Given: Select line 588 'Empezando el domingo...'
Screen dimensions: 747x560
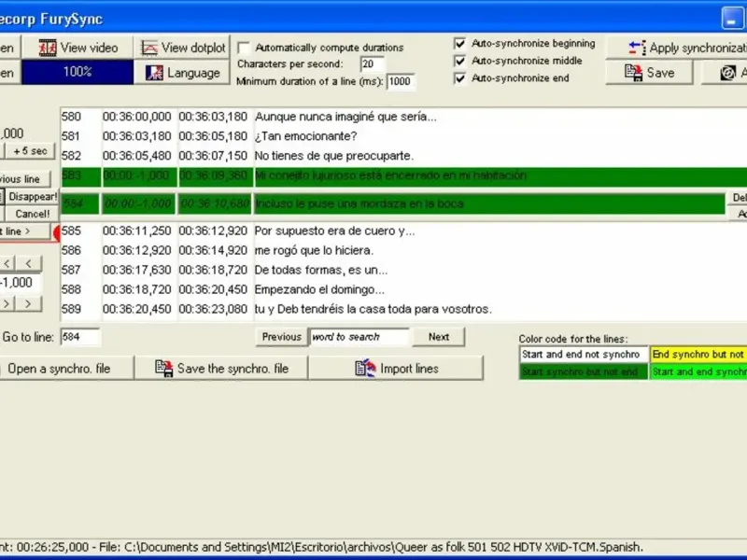Looking at the screenshot, I should [404, 289].
